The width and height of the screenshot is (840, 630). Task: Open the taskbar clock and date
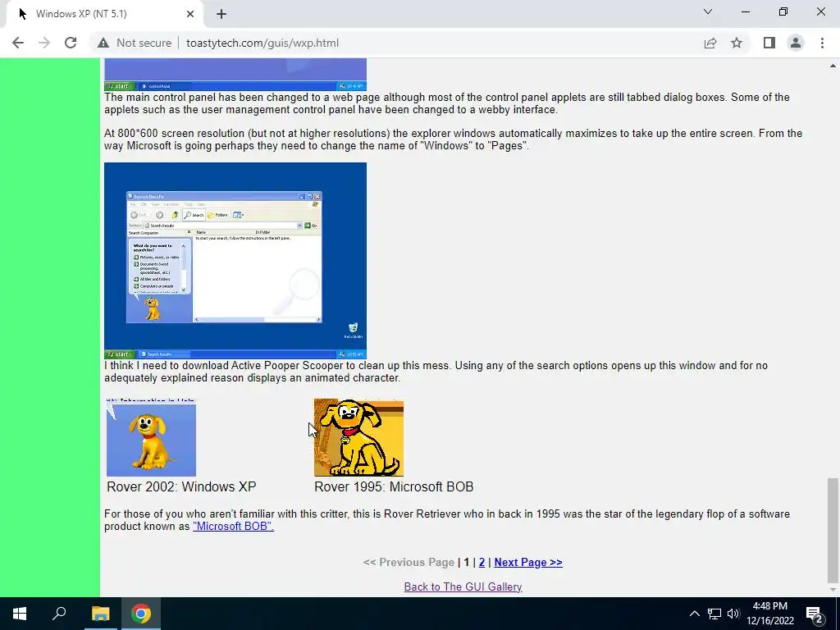pyautogui.click(x=770, y=614)
